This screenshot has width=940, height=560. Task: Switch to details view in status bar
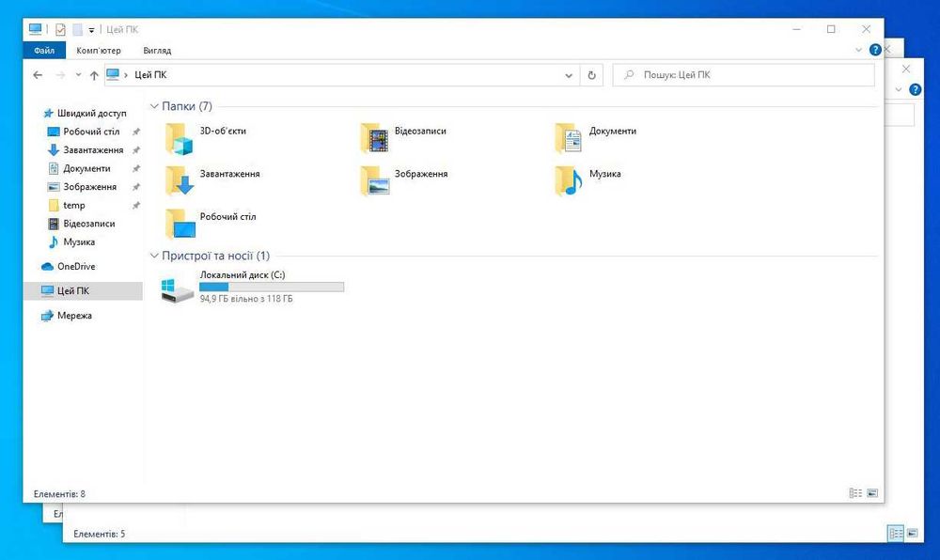point(855,493)
